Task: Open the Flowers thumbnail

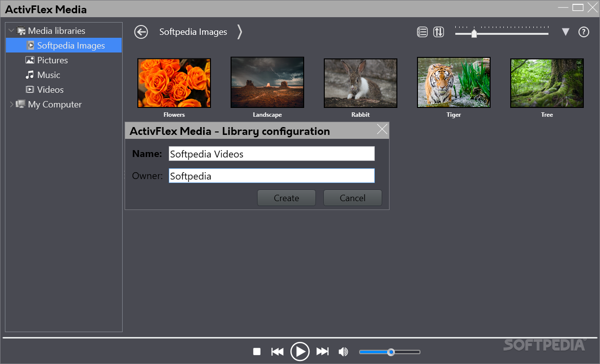Action: pos(174,83)
